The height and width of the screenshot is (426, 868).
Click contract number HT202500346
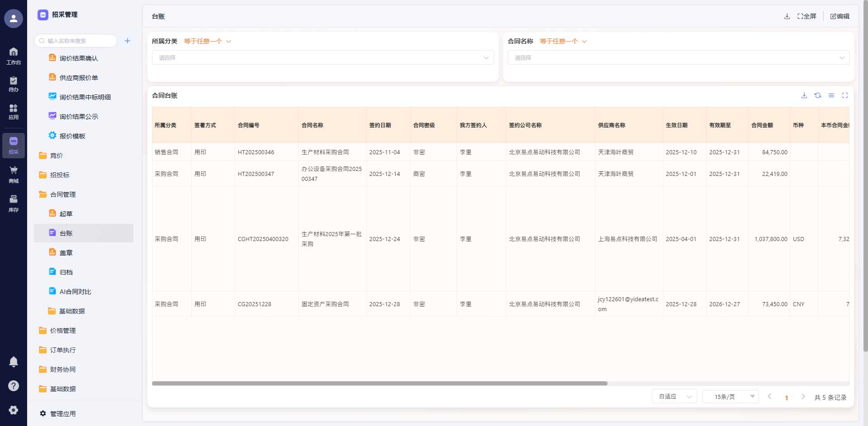pos(256,152)
